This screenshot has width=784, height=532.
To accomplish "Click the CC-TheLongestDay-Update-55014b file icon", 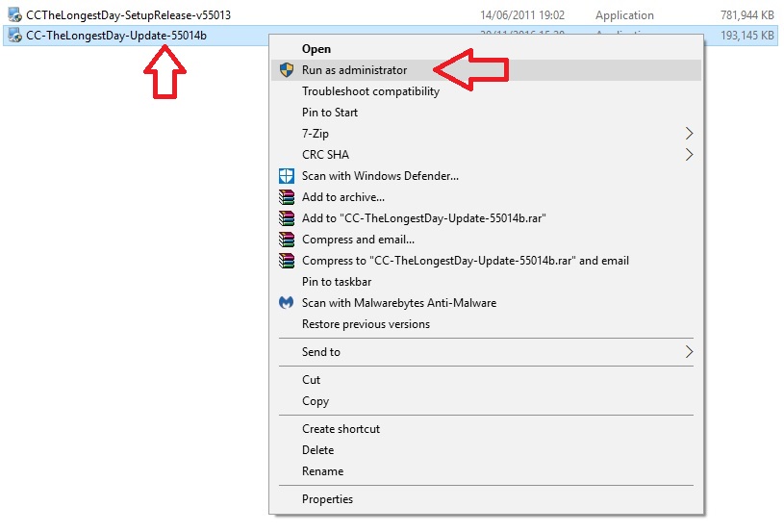I will click(x=15, y=36).
